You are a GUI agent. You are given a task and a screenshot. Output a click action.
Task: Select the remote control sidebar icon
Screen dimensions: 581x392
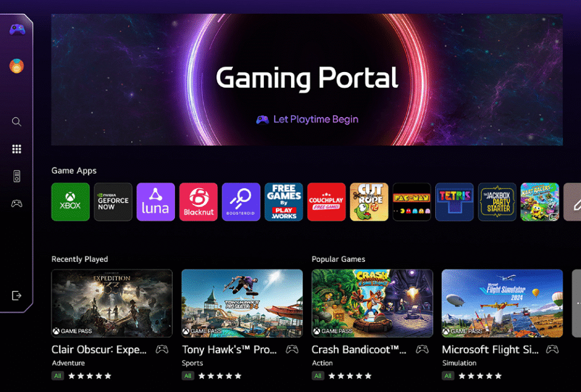point(16,176)
